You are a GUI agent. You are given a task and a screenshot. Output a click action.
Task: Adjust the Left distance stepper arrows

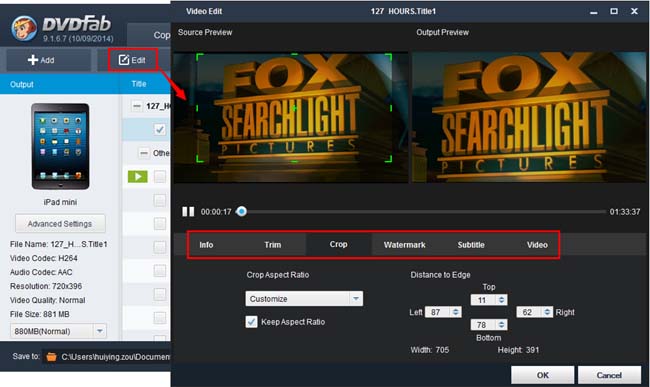click(x=456, y=312)
